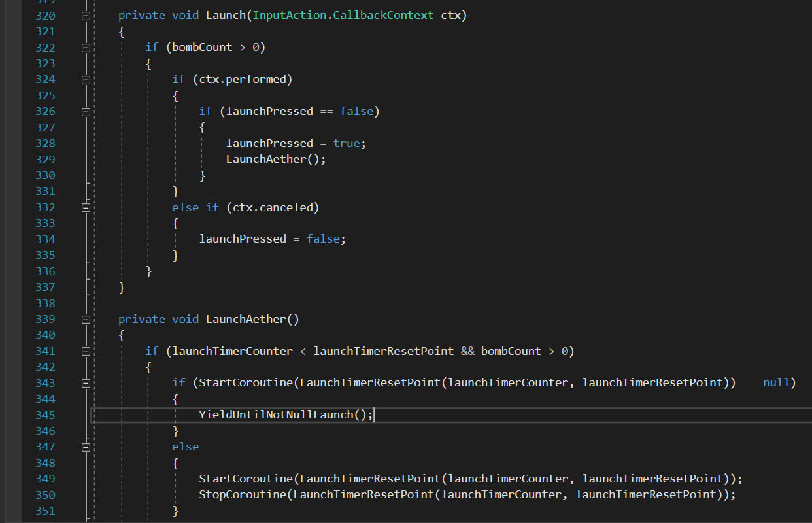This screenshot has height=523, width=812.
Task: Fold the ctx.performed if-block
Action: 86,80
